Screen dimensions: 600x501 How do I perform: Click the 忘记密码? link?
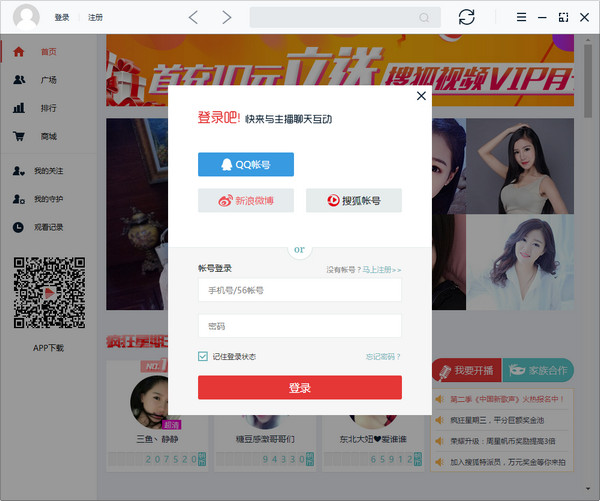383,357
